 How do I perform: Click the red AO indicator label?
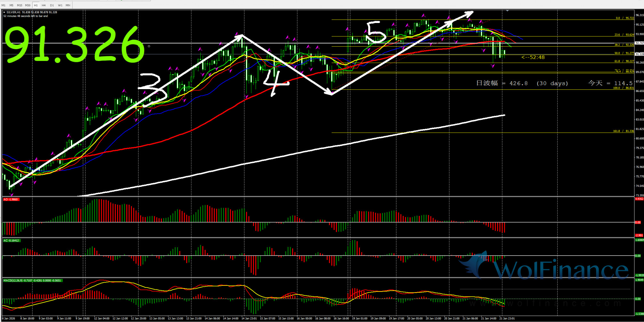pos(11,199)
